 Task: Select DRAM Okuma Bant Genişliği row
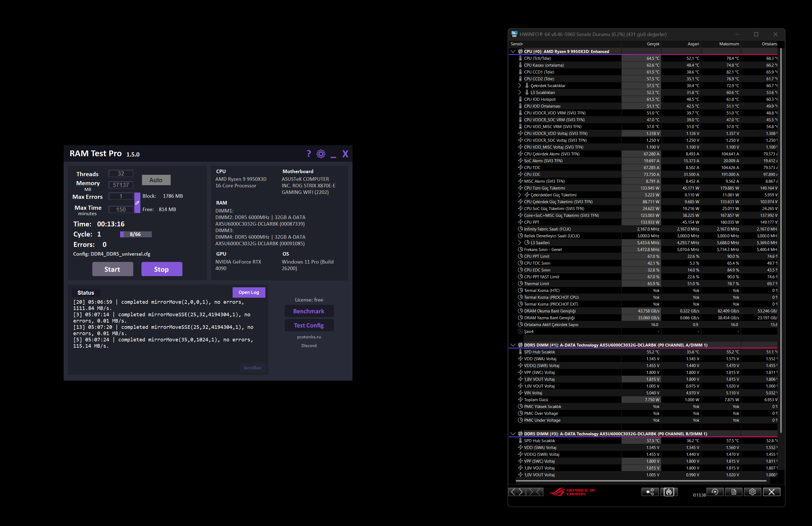[x=643, y=311]
